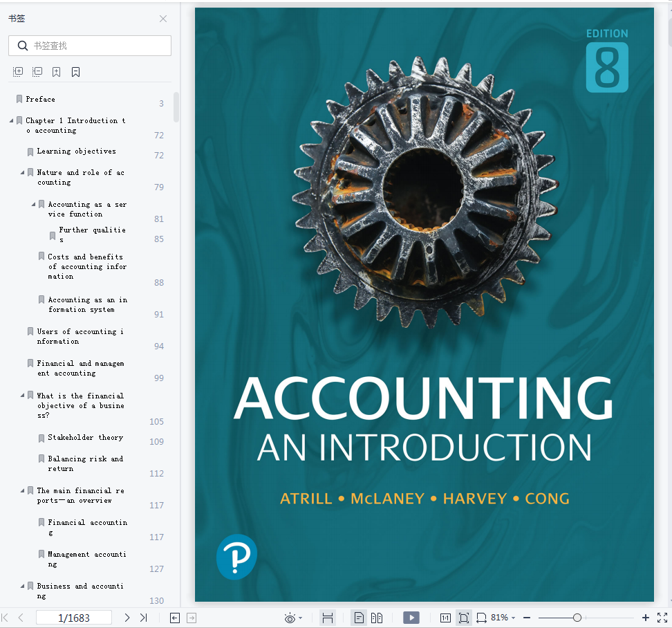Close the bookmarks panel
Screen dimensions: 672x628
point(163,19)
